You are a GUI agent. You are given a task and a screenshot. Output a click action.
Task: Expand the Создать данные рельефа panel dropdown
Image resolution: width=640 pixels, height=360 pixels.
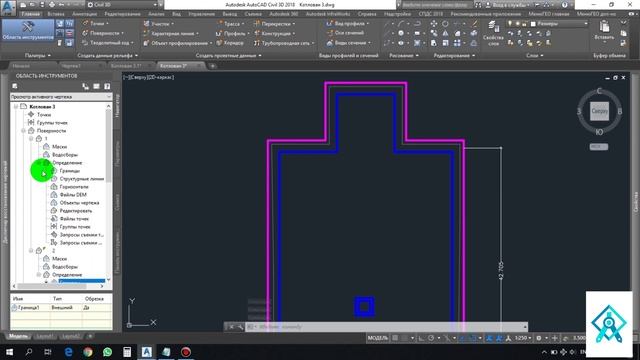(x=108, y=55)
